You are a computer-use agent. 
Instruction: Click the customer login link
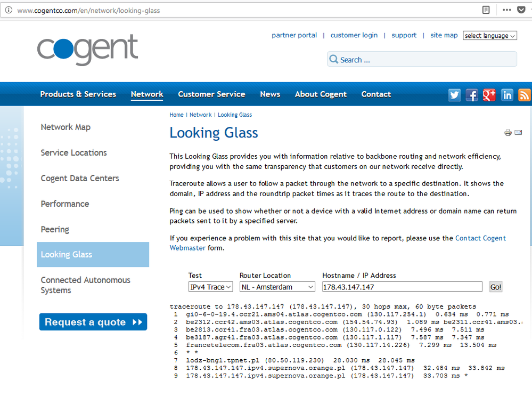354,35
